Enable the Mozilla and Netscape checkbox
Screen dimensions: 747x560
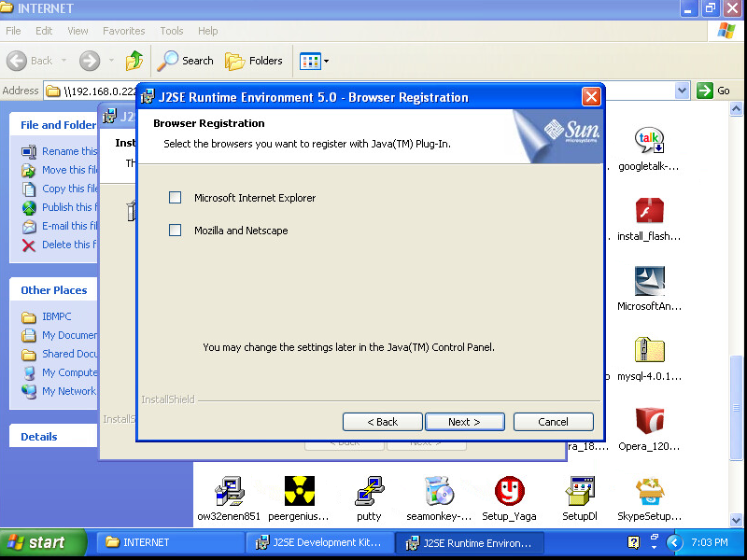coord(175,231)
